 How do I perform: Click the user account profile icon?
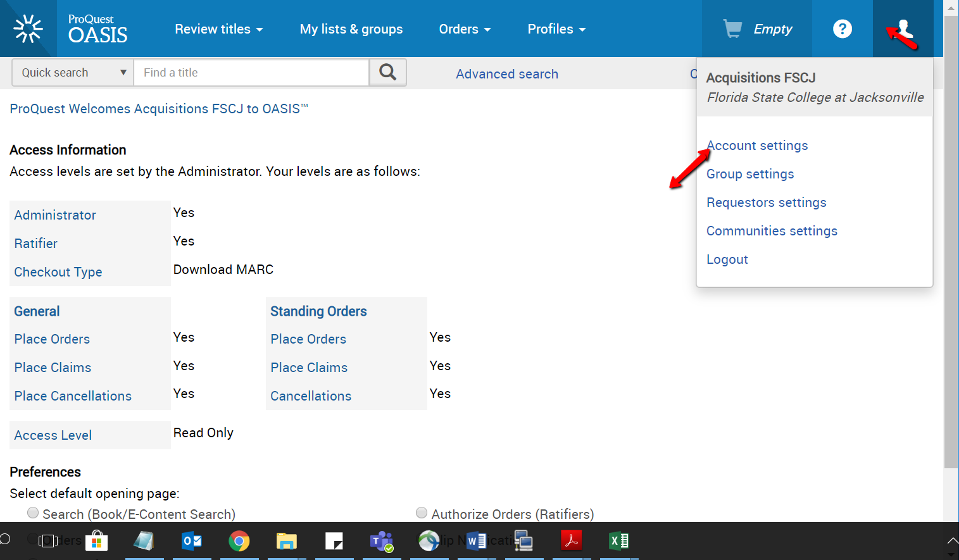[x=903, y=29]
